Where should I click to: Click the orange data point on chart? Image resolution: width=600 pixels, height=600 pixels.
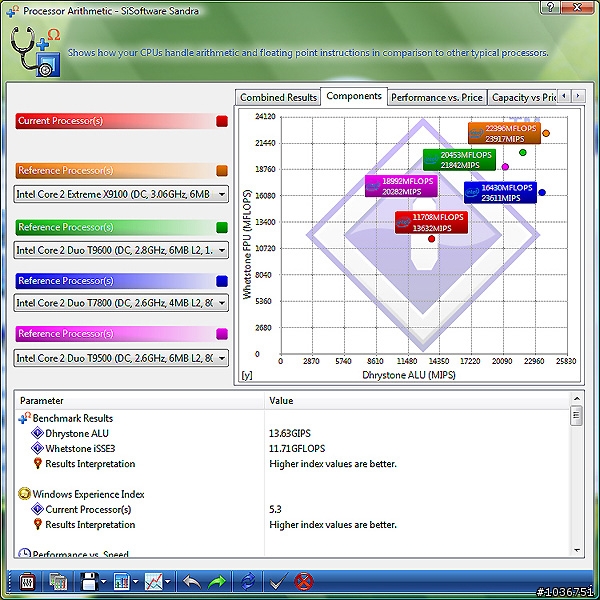546,133
